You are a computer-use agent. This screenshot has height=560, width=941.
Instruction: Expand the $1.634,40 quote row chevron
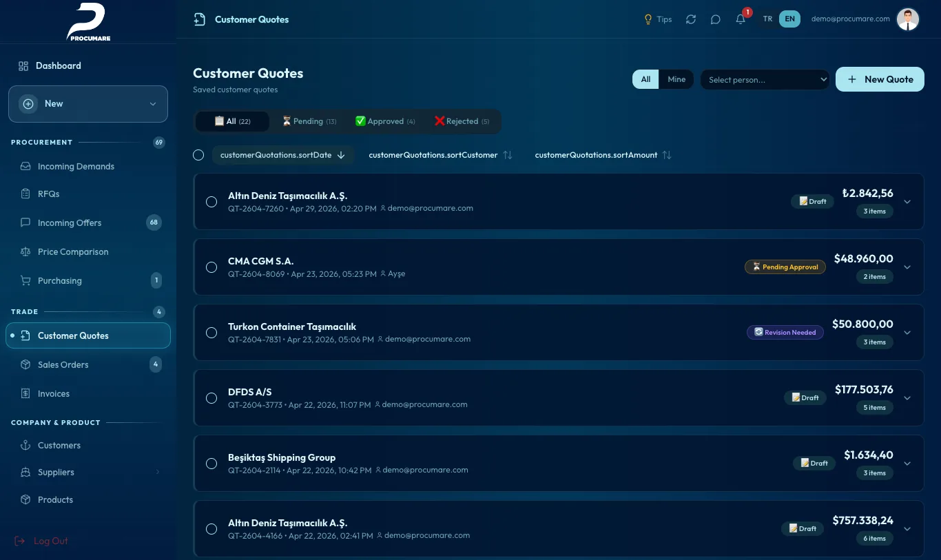coord(907,464)
